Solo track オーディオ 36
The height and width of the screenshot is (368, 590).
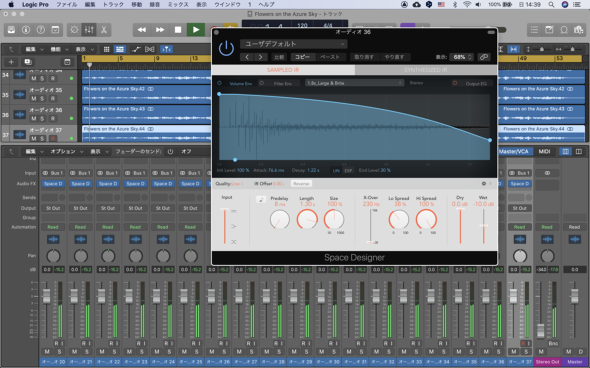point(43,119)
